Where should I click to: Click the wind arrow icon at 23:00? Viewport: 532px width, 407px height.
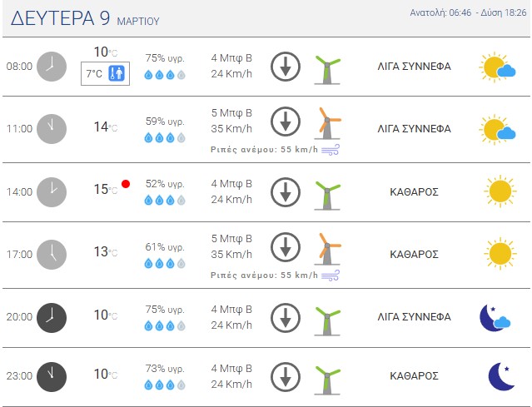pyautogui.click(x=286, y=375)
